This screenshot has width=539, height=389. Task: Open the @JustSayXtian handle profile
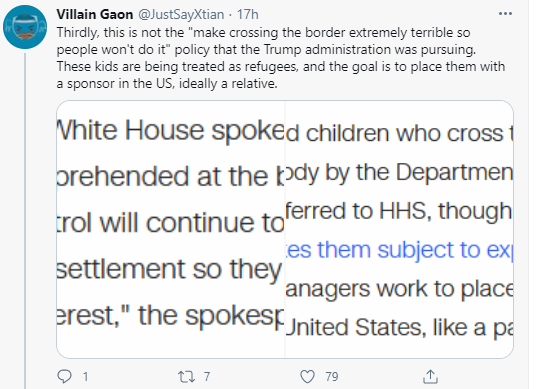[181, 14]
